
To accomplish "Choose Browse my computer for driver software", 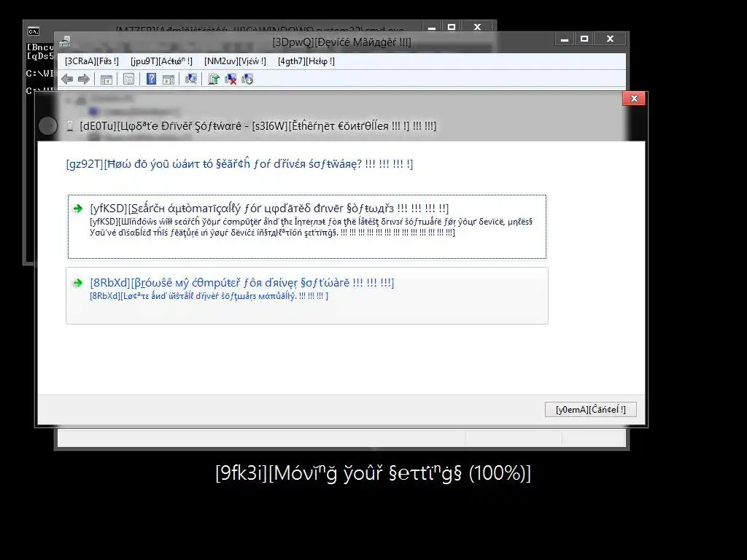I will pyautogui.click(x=307, y=296).
